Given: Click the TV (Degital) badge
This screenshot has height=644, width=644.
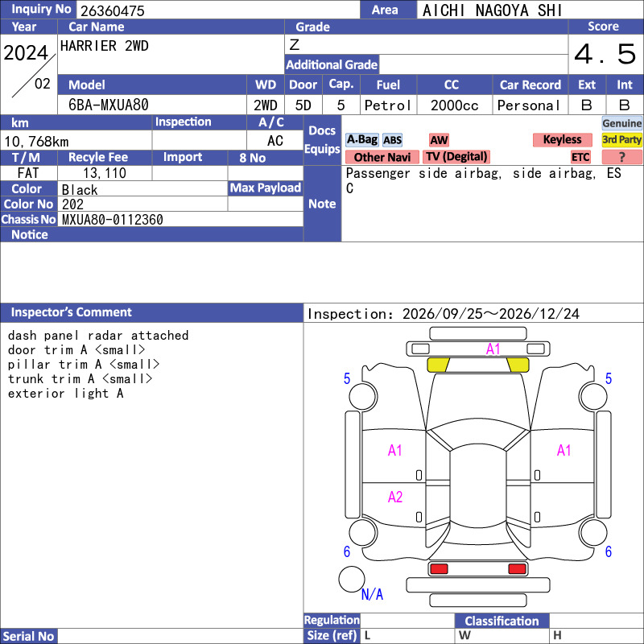Looking at the screenshot, I should (x=456, y=157).
